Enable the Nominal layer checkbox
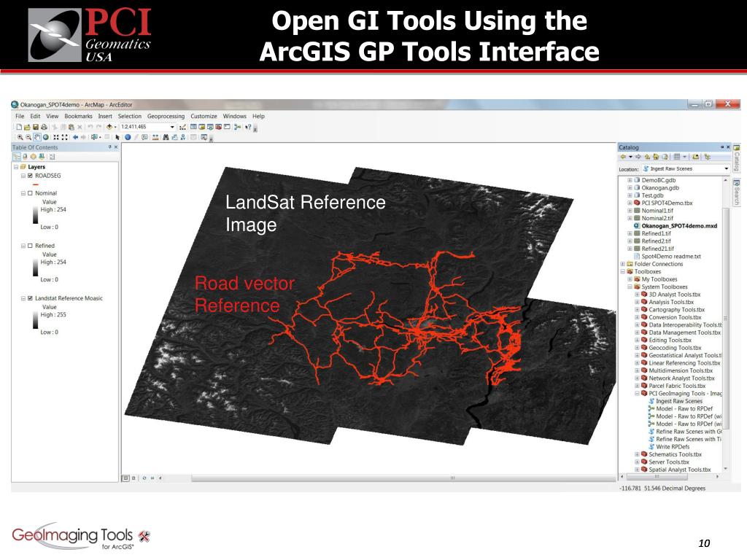747x560 pixels. (x=29, y=193)
